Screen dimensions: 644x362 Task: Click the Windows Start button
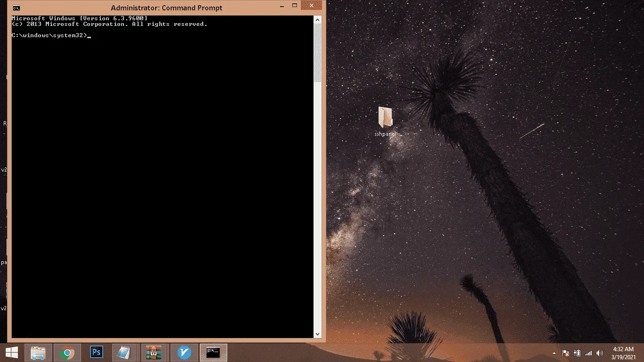click(12, 352)
